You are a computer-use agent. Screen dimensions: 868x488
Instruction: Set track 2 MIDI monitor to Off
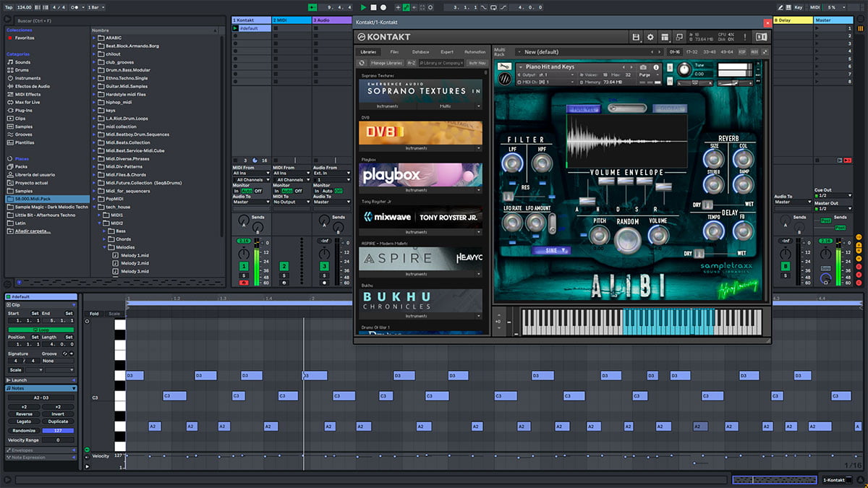(298, 191)
